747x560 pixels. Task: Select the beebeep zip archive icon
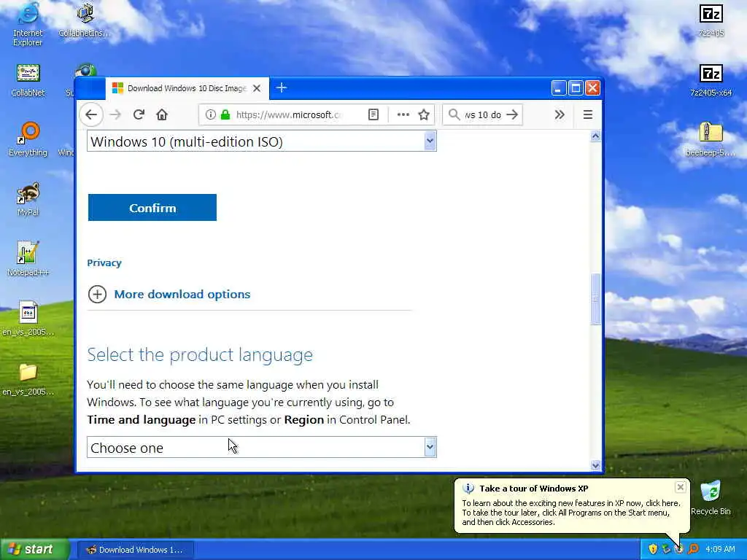[711, 139]
